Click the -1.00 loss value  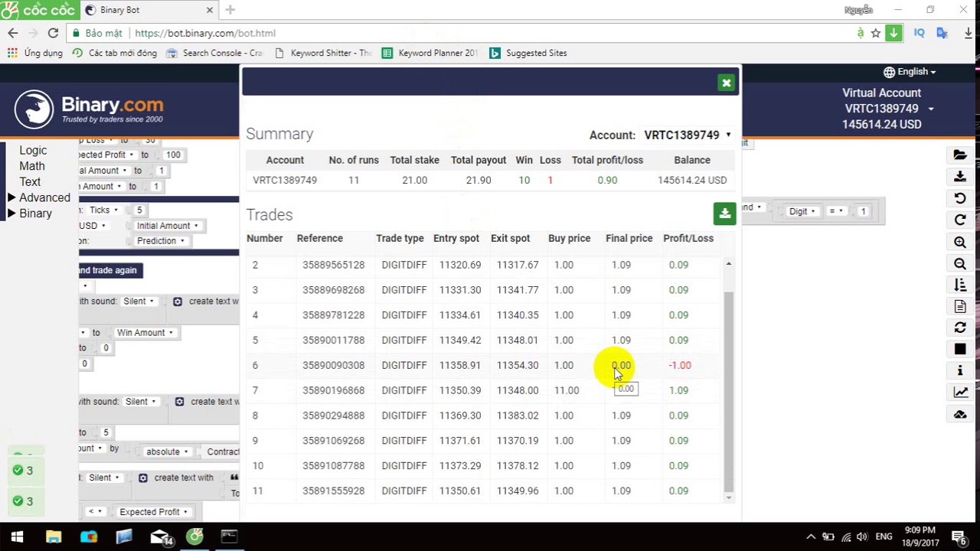point(680,365)
